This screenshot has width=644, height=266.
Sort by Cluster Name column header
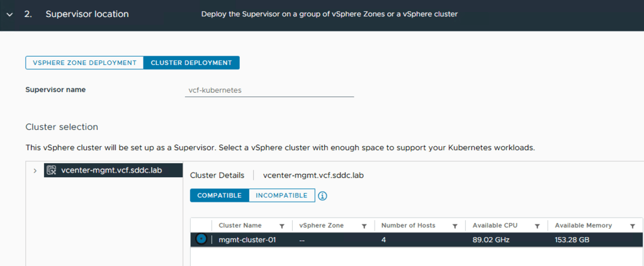click(x=240, y=226)
